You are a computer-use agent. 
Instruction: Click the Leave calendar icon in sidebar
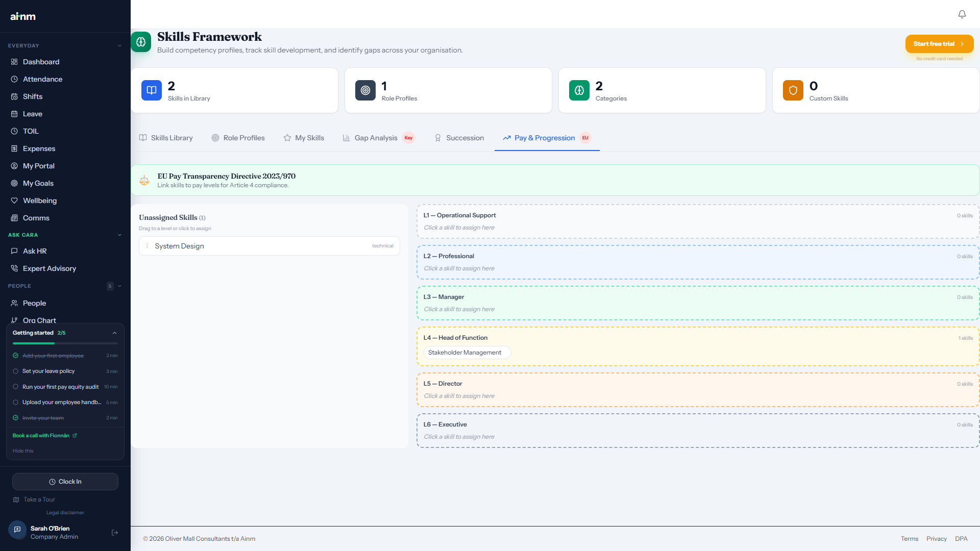[14, 114]
